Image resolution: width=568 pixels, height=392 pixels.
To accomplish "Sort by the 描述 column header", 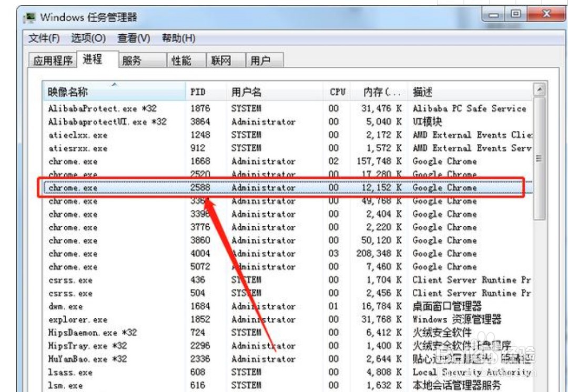I will (470, 92).
